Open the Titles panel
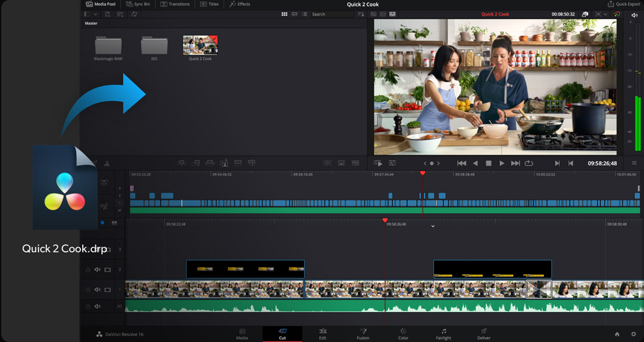644x342 pixels. [x=210, y=4]
